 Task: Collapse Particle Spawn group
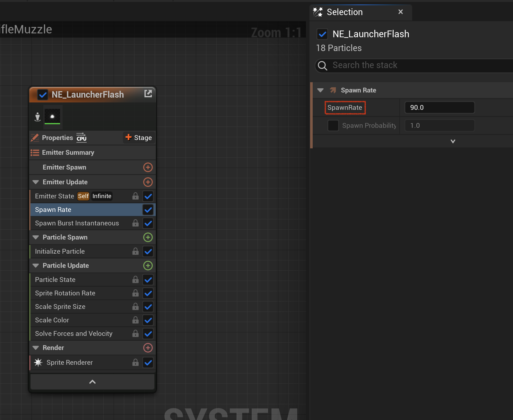[36, 237]
